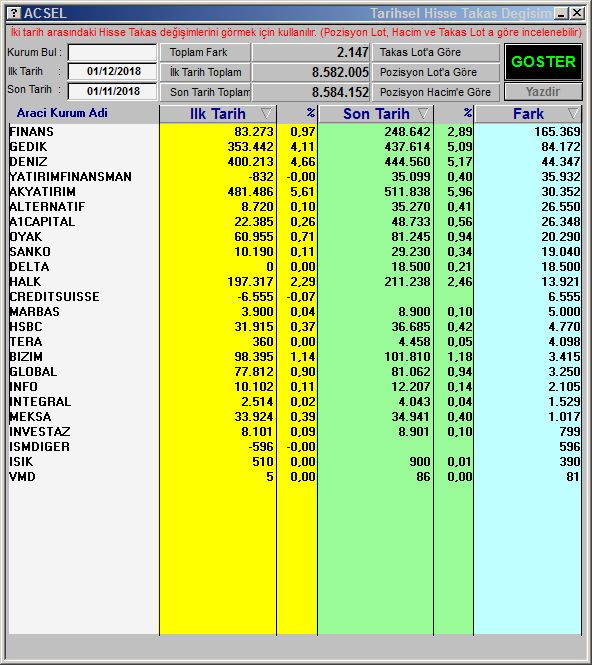The width and height of the screenshot is (592, 665).
Task: Select Pozisyon Hacim'e Göre view
Action: (436, 92)
